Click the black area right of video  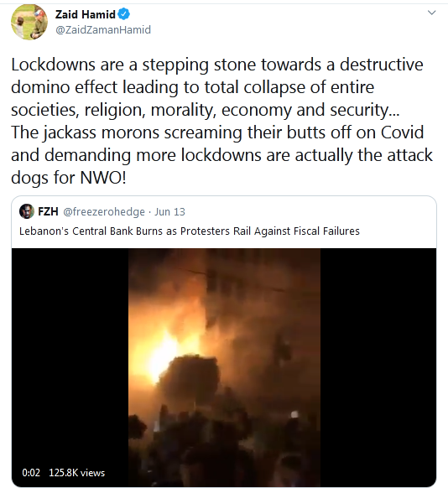pos(378,367)
